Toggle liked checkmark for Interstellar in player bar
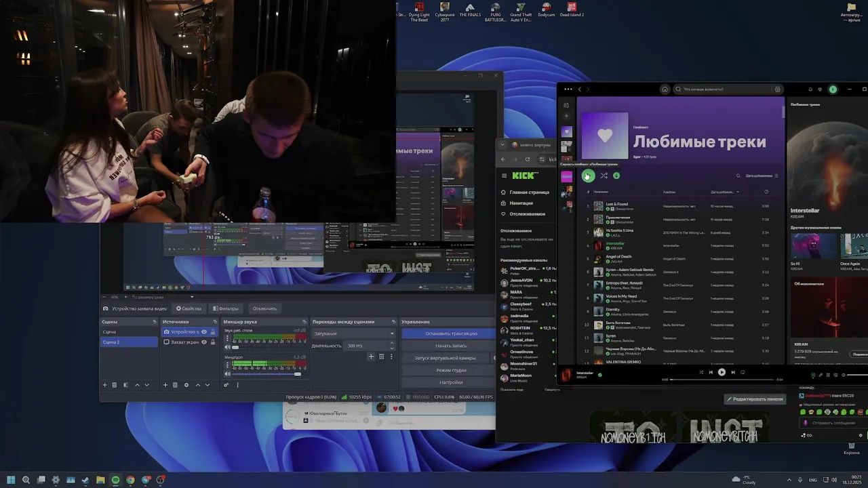Image resolution: width=868 pixels, height=488 pixels. point(599,374)
